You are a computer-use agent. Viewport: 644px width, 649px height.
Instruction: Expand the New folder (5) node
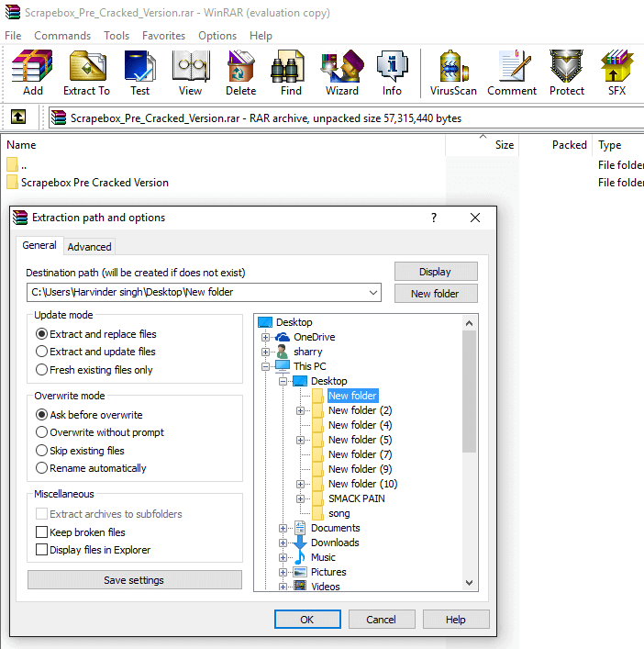[x=300, y=440]
